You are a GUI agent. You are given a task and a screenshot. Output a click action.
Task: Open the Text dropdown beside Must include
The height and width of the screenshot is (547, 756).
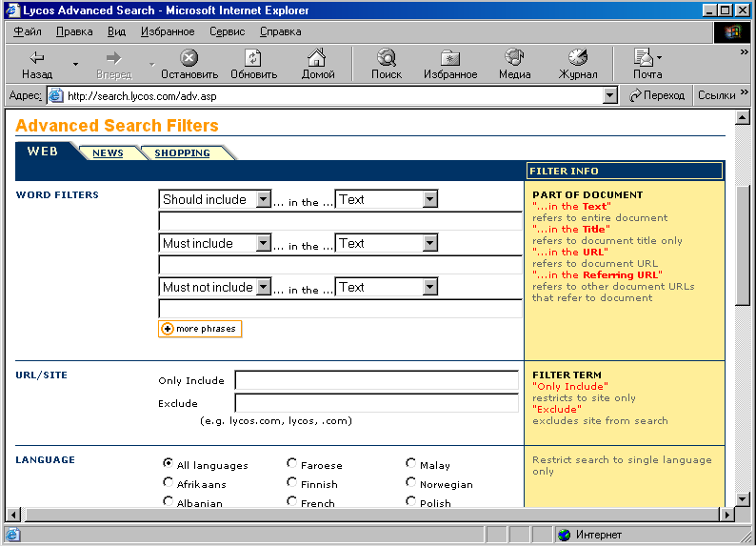click(430, 243)
